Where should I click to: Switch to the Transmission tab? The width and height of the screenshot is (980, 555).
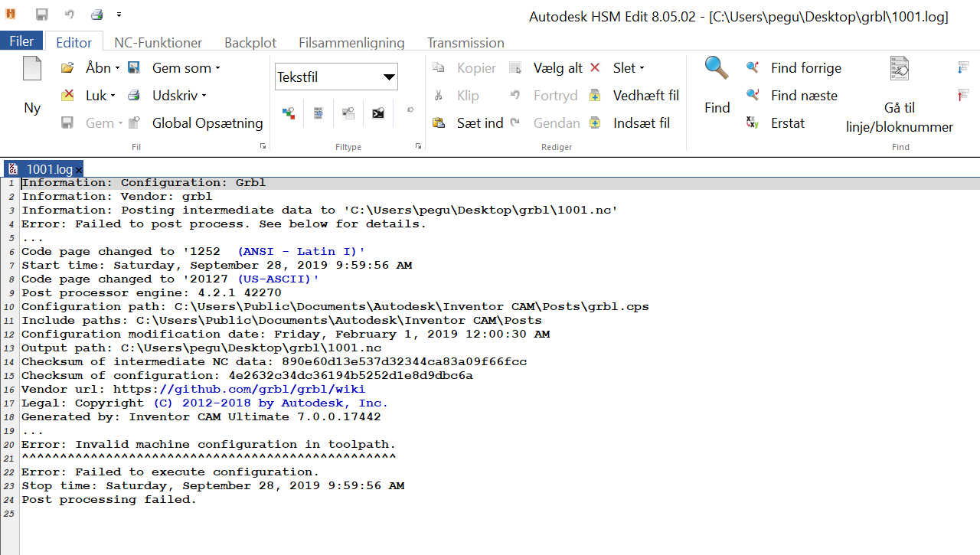tap(465, 43)
